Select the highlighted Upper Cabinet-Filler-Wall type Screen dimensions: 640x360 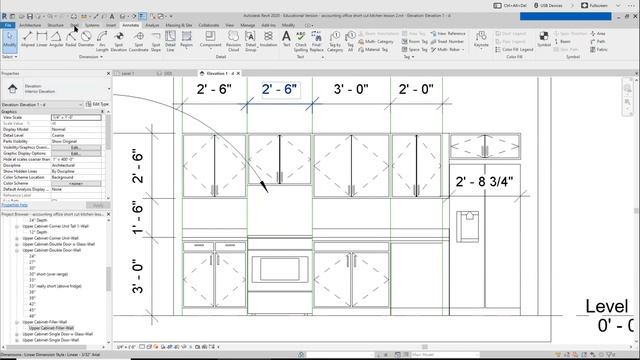pos(51,328)
